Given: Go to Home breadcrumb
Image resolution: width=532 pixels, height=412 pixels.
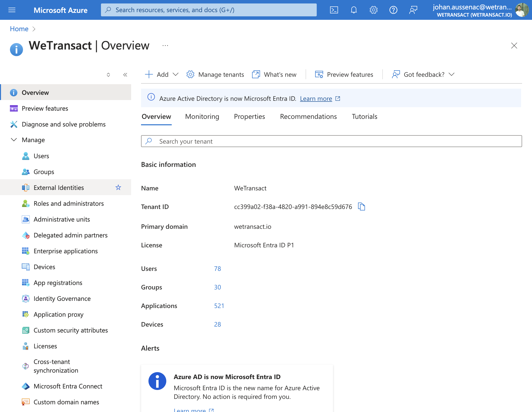Looking at the screenshot, I should tap(19, 29).
